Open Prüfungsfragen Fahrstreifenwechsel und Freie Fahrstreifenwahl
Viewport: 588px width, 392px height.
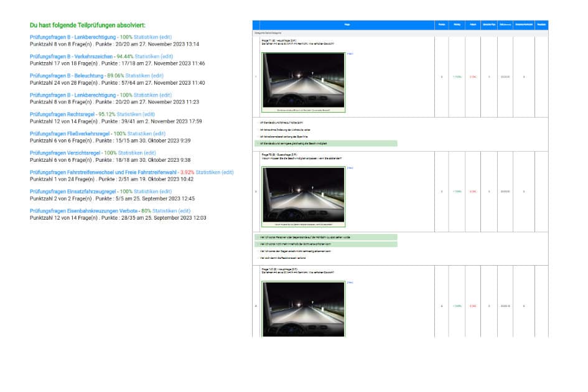pyautogui.click(x=103, y=172)
